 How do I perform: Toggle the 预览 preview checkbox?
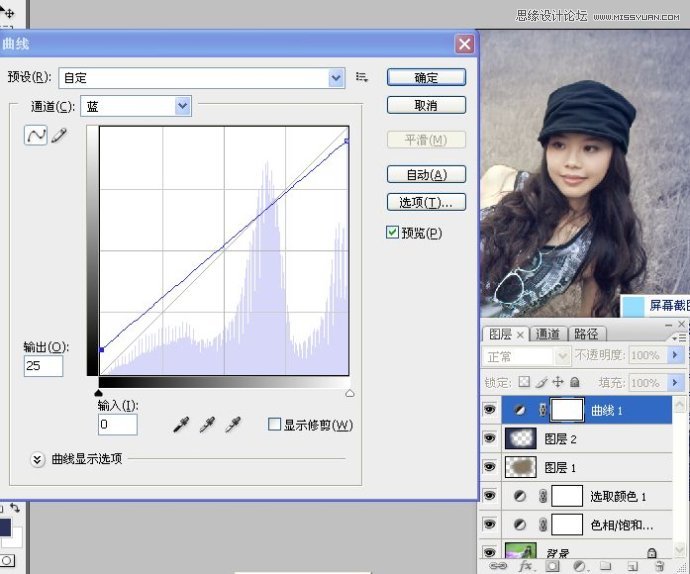(x=392, y=232)
